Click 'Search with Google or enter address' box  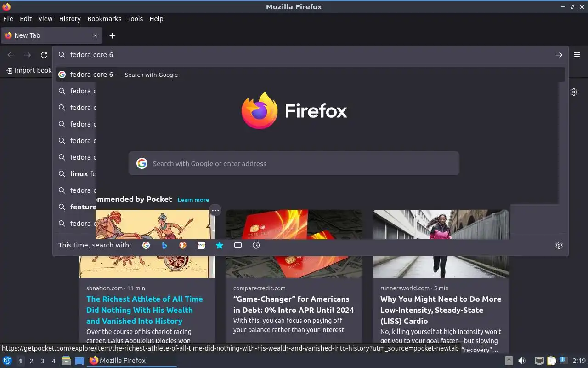294,163
